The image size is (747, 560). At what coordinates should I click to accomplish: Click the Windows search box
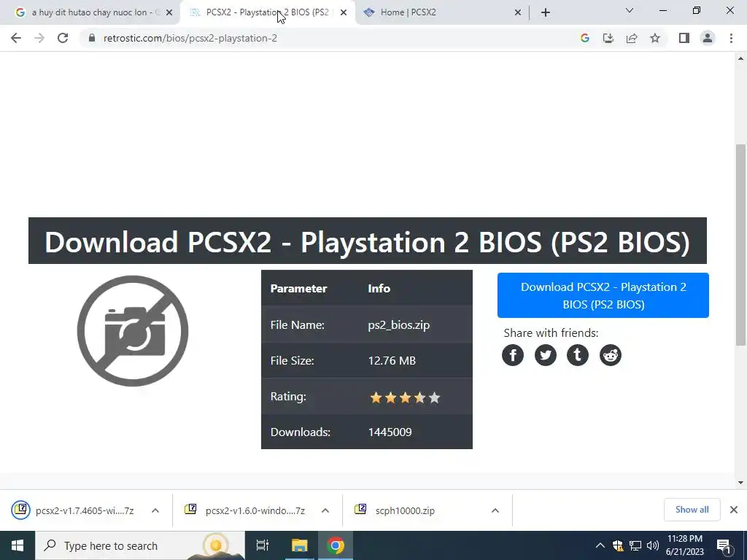pos(140,545)
